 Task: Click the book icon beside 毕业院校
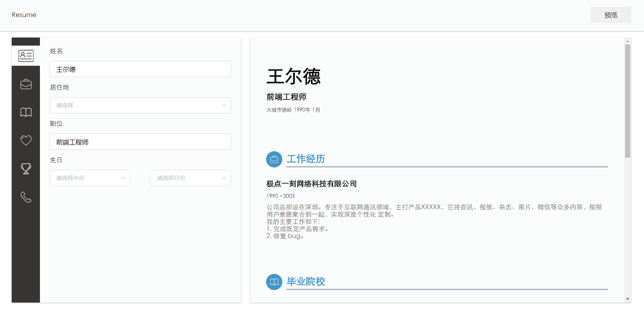pos(274,282)
